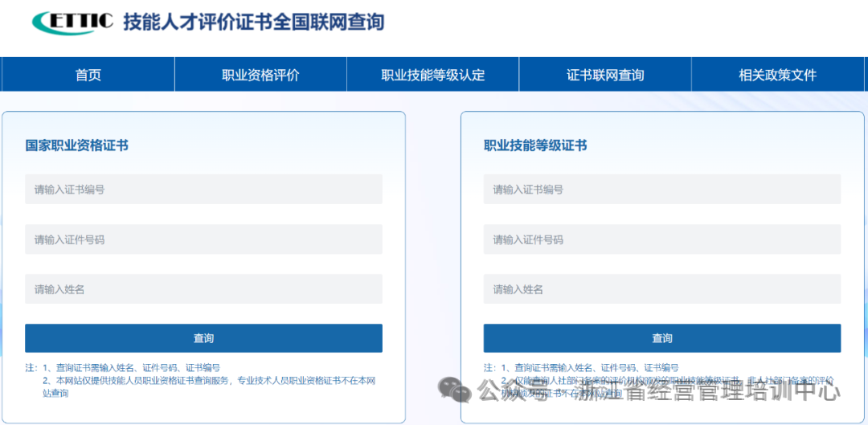This screenshot has height=425, width=868.
Task: Focus the 证书编号 field under 国家职业资格证书
Action: pos(203,190)
